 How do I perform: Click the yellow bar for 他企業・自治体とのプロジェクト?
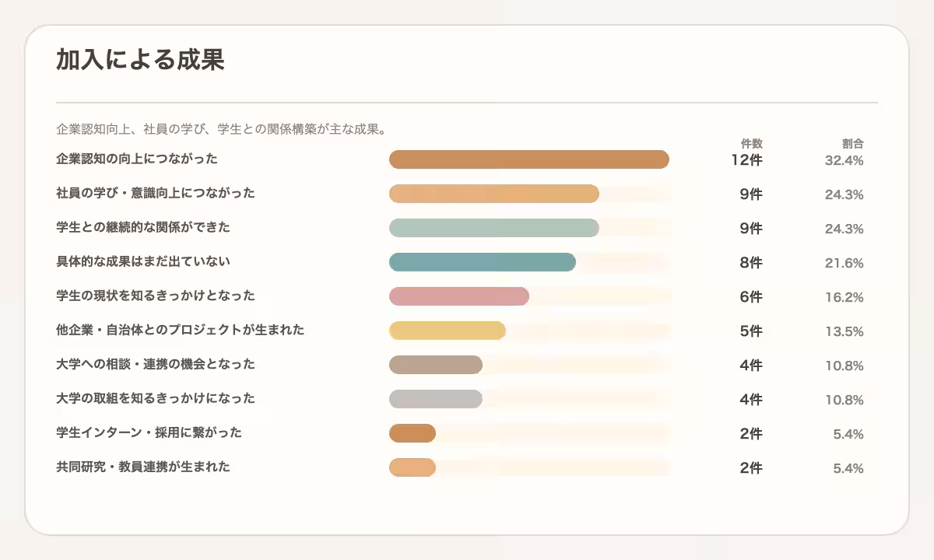point(448,331)
